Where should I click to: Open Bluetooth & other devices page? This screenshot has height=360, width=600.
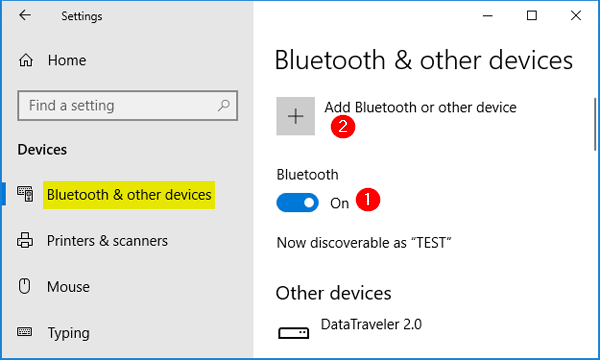click(x=129, y=195)
